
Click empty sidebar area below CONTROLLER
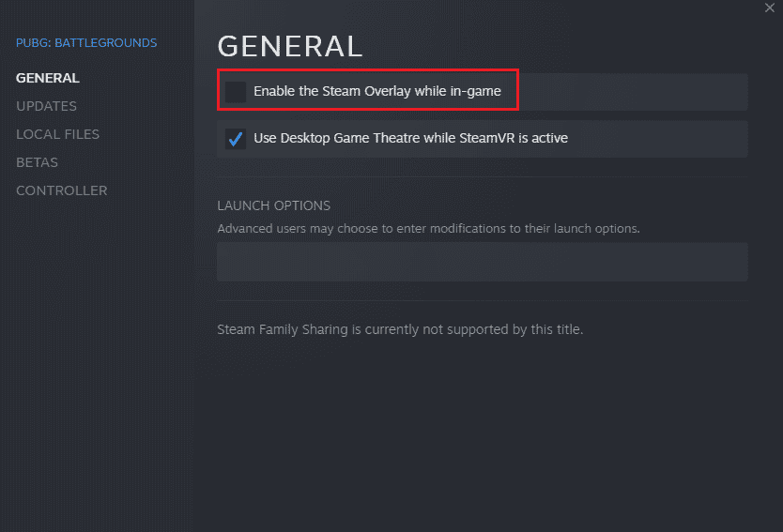click(94, 357)
